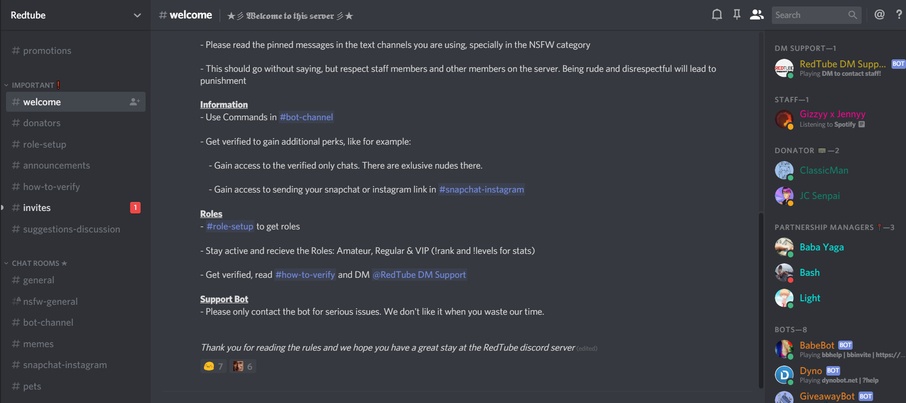Screen dimensions: 906x403
Task: Open the invites channel
Action: click(x=37, y=208)
